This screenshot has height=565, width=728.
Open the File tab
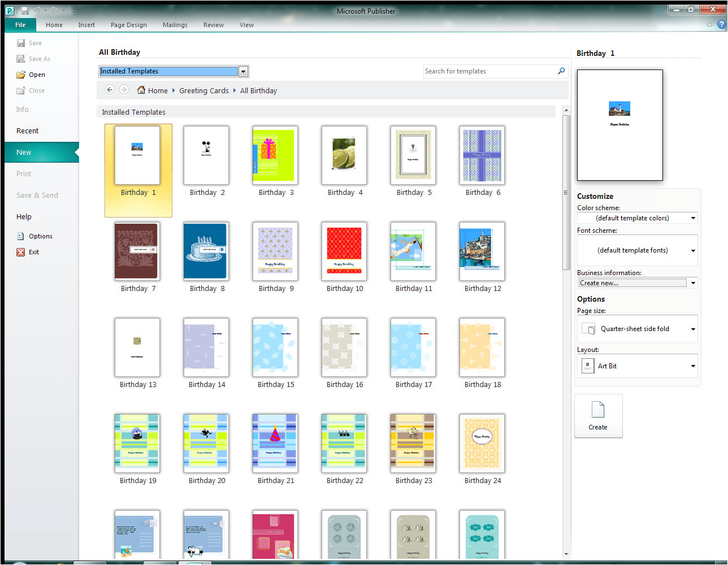pyautogui.click(x=20, y=25)
